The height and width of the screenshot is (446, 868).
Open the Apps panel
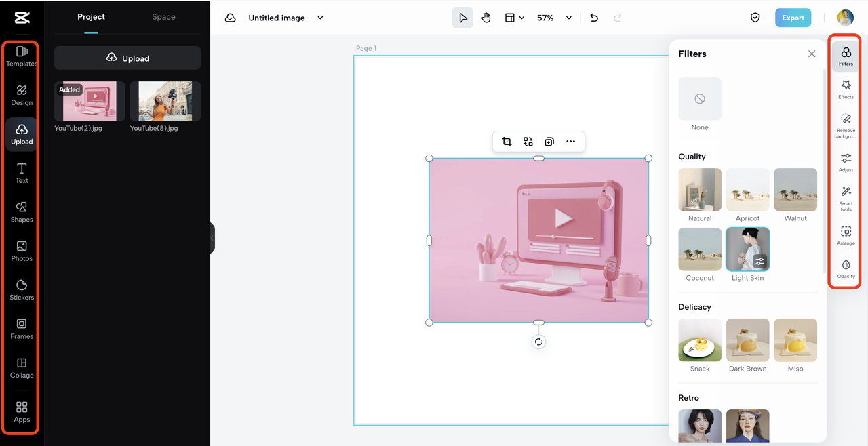click(x=22, y=411)
